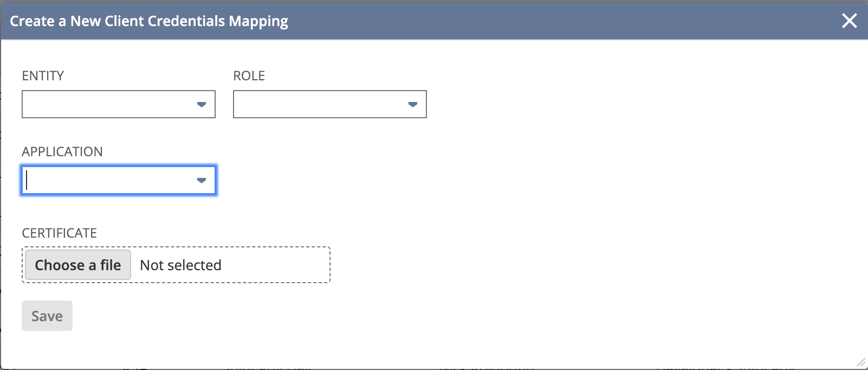
Task: Expand the APPLICATION dropdown arrow
Action: [202, 180]
